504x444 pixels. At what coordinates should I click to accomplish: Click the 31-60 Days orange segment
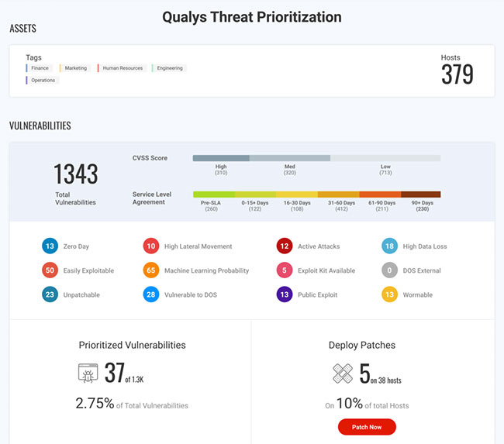point(339,194)
